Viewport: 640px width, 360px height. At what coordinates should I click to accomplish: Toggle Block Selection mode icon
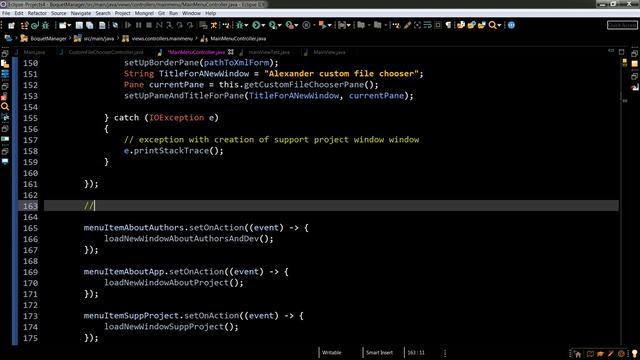pos(438,25)
